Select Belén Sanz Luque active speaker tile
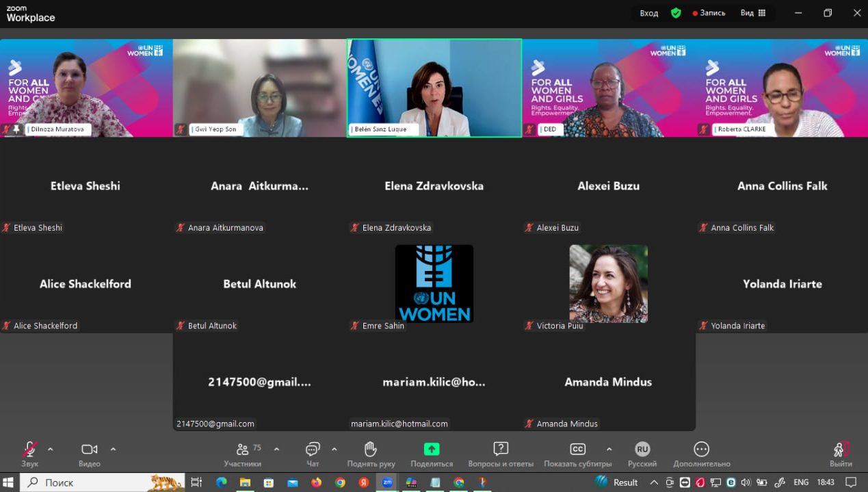Image resolution: width=868 pixels, height=492 pixels. [434, 88]
